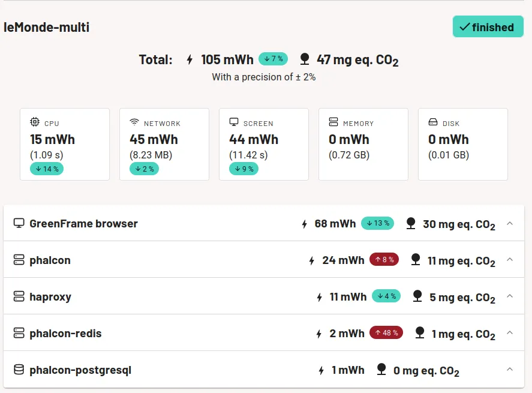Click the total energy lightning bolt icon

pos(190,59)
